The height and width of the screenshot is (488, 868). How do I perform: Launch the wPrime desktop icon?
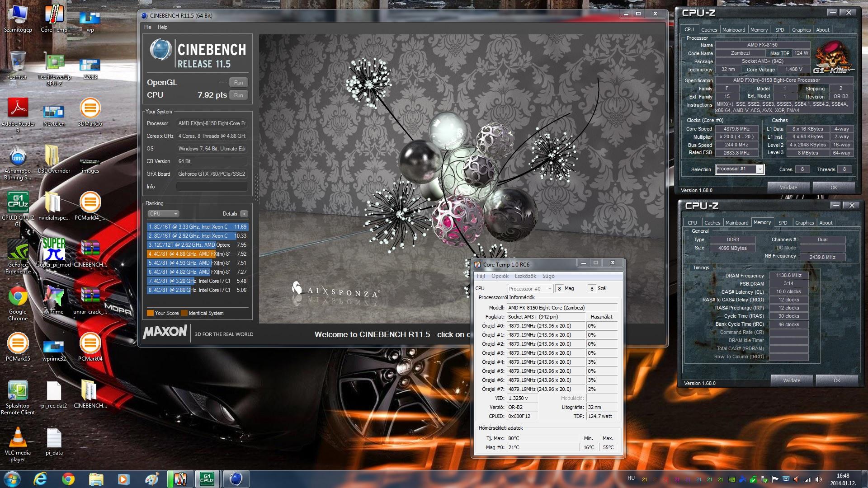click(x=54, y=300)
